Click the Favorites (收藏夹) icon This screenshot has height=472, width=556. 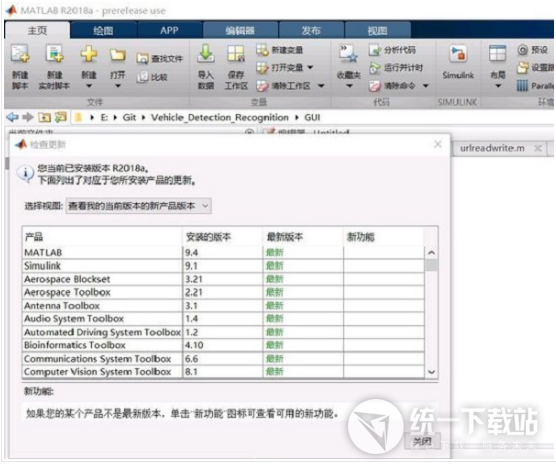348,53
